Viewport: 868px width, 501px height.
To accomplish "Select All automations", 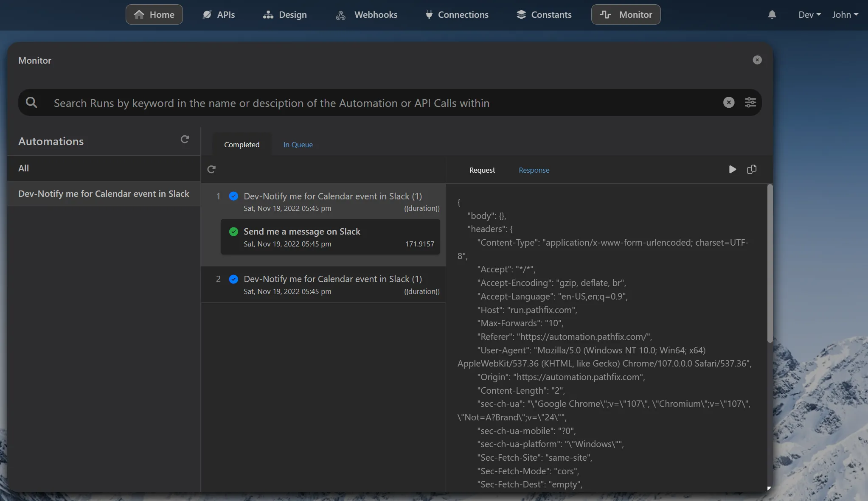I will (104, 168).
